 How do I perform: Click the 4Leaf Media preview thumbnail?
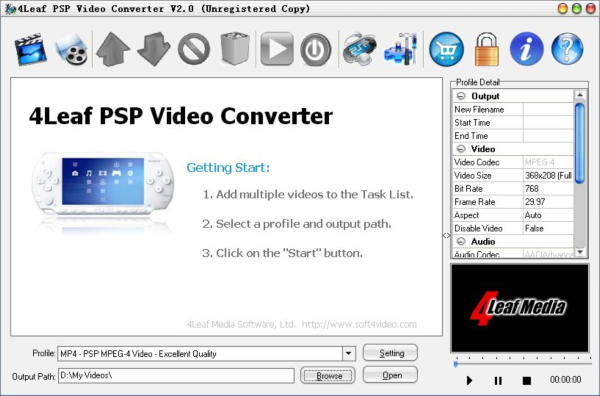[520, 308]
